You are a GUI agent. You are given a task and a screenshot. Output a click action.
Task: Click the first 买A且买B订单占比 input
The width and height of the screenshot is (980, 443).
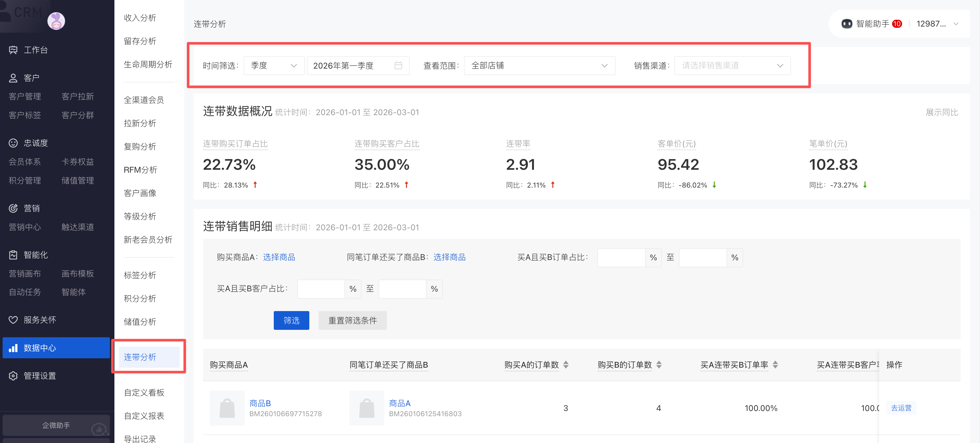(x=621, y=258)
